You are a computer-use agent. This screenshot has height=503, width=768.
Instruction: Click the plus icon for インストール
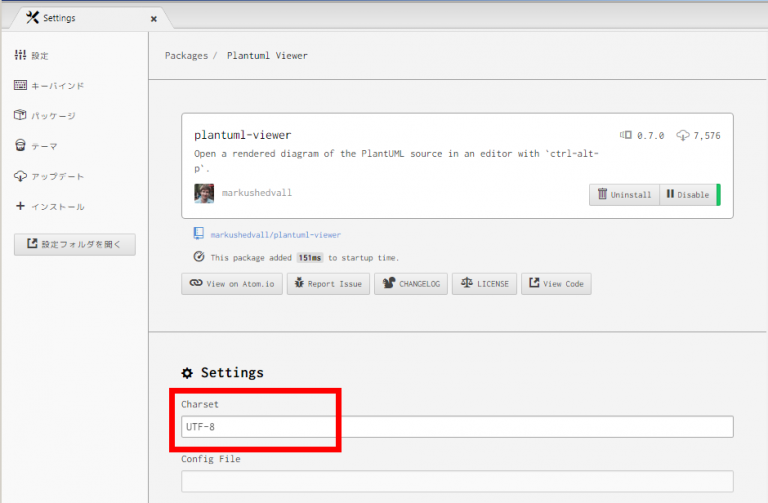pos(20,206)
